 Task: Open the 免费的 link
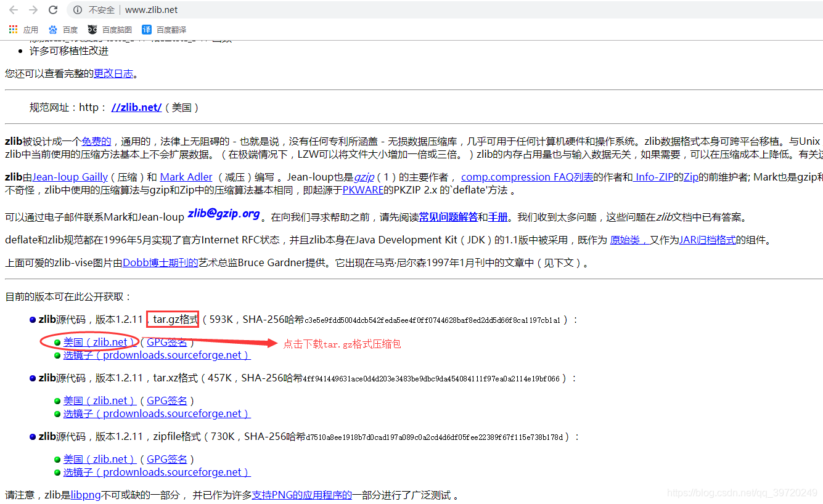96,141
